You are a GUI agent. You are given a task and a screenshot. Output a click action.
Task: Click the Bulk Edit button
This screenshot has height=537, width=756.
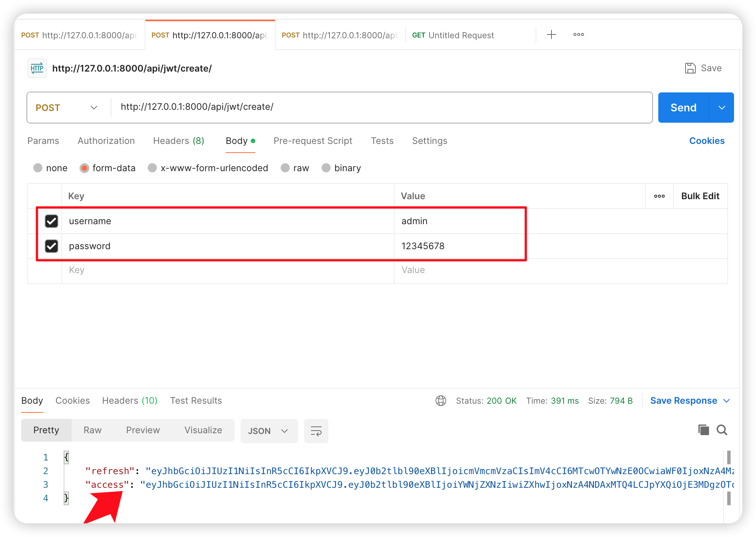(700, 196)
